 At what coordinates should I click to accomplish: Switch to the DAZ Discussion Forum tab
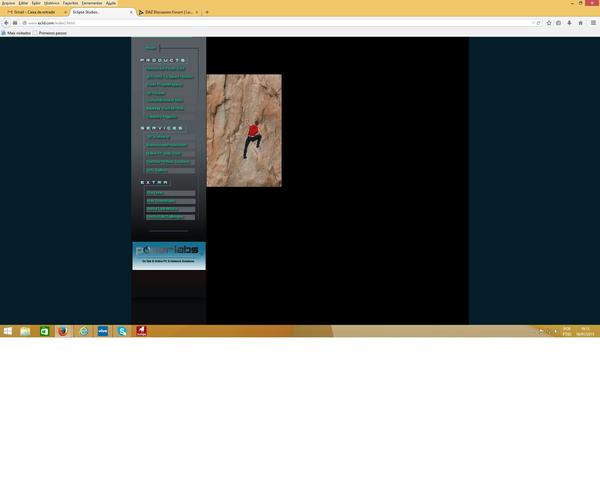168,12
